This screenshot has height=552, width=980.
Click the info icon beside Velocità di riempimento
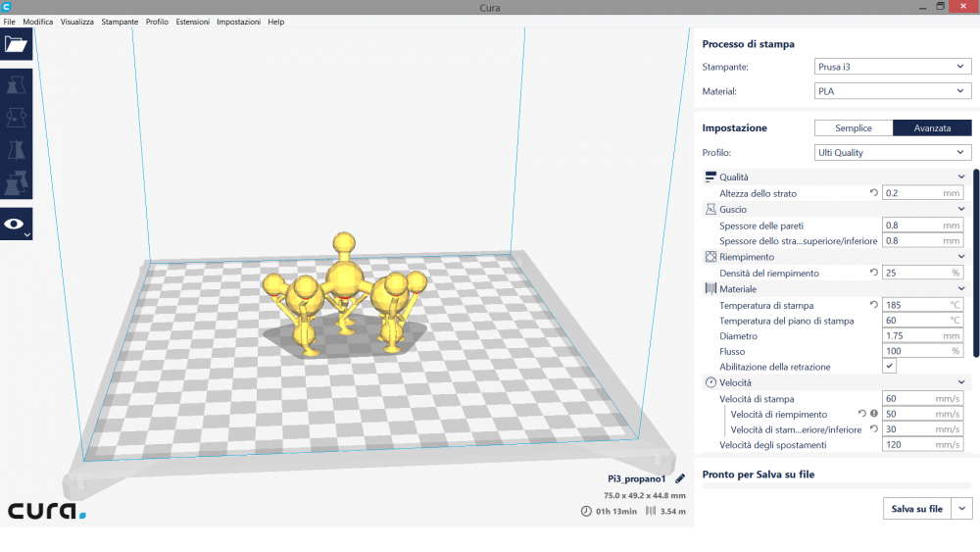(x=873, y=414)
